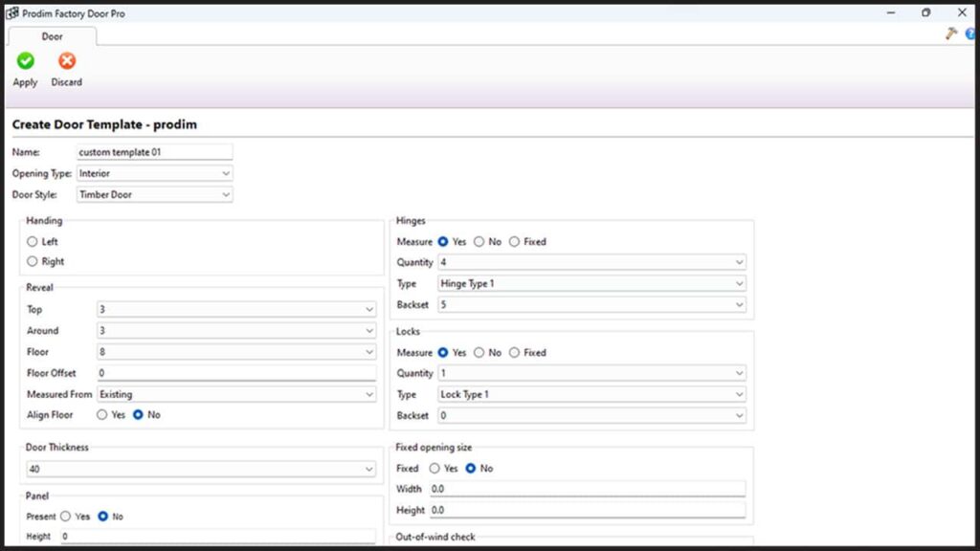The image size is (980, 551).
Task: Click the red Discard icon
Action: click(x=66, y=61)
